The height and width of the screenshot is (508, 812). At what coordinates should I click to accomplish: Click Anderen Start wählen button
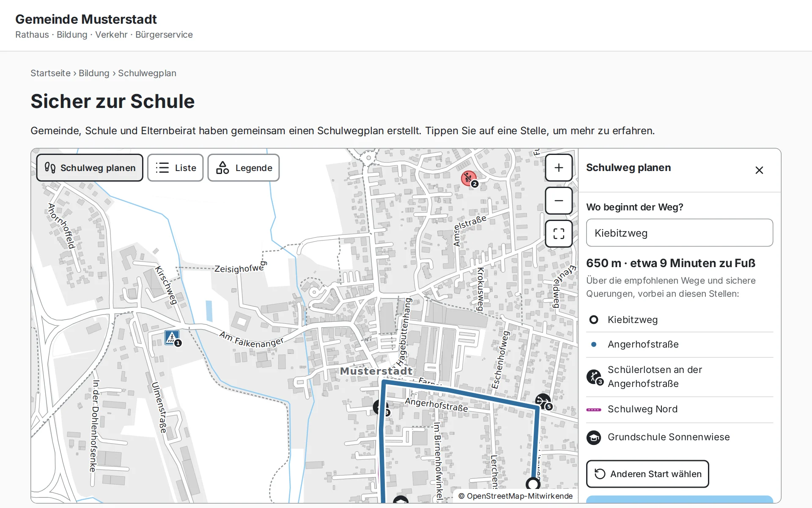point(647,474)
